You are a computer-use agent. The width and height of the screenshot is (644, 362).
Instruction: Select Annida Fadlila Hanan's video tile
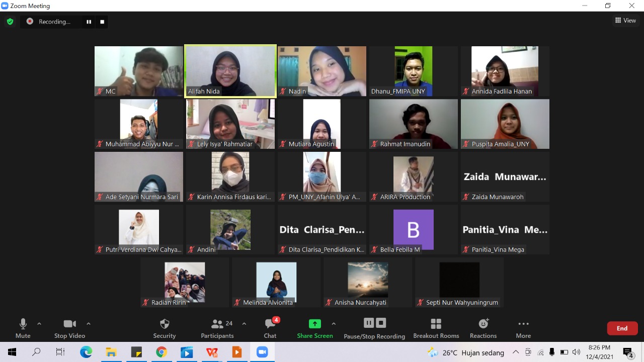pyautogui.click(x=505, y=71)
